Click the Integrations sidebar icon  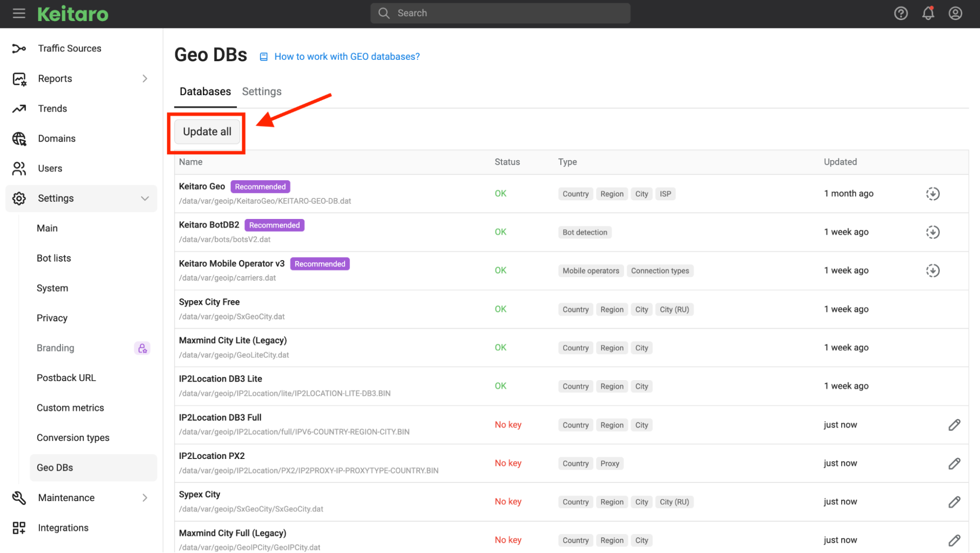[19, 528]
